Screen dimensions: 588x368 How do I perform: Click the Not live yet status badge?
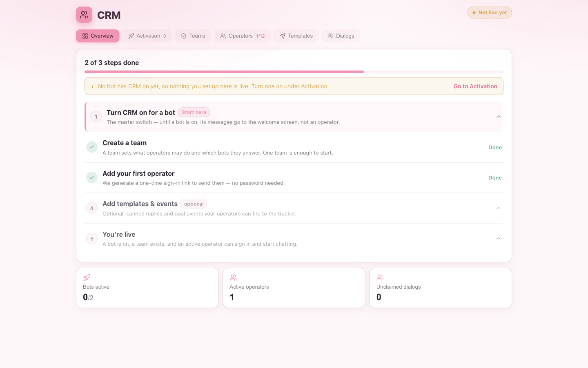point(490,13)
